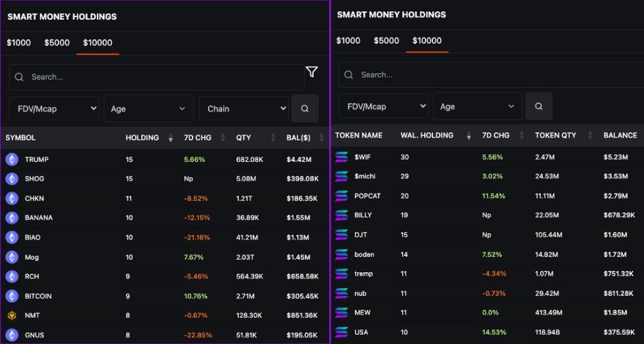The height and width of the screenshot is (344, 644).
Task: Click the $851.36K balance for NMT
Action: point(302,315)
